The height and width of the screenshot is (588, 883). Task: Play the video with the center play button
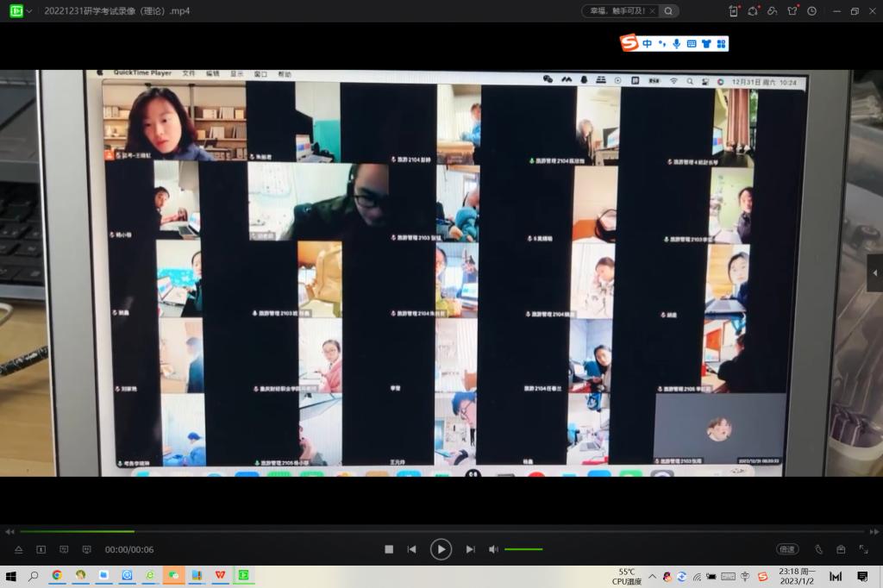(441, 549)
